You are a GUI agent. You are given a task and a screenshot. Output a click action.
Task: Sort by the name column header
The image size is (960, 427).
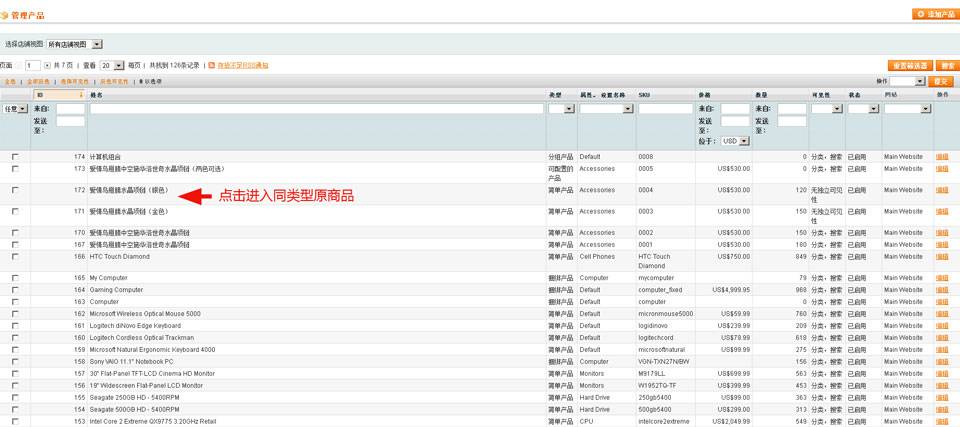[x=96, y=95]
